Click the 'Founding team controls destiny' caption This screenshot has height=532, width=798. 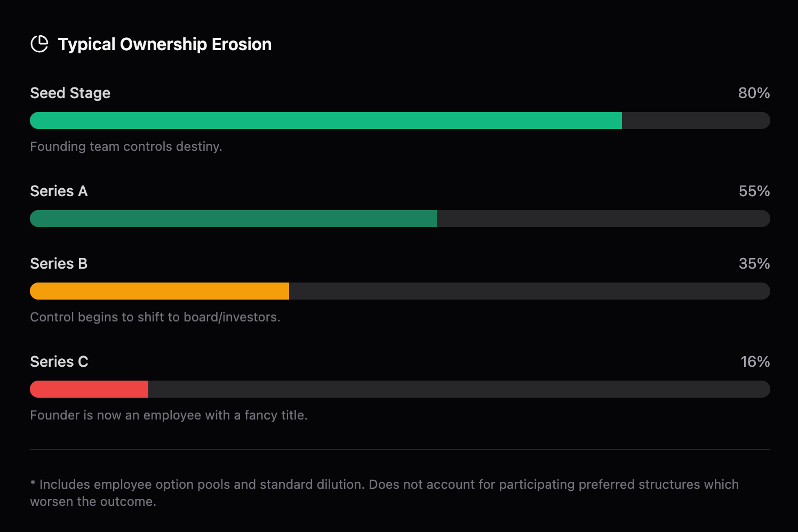[126, 147]
